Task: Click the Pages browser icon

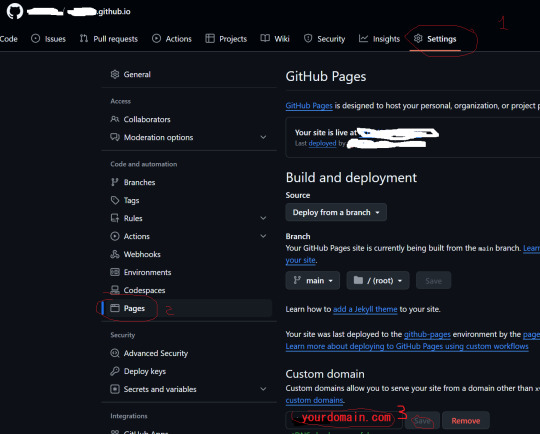Action: [115, 308]
